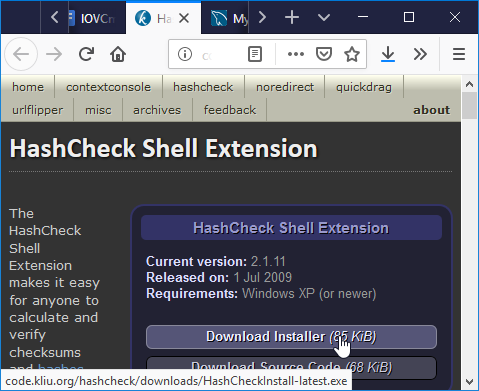Click Released on 1 Jul 2009 text
Viewport: 479px width, 391px height.
click(x=219, y=277)
